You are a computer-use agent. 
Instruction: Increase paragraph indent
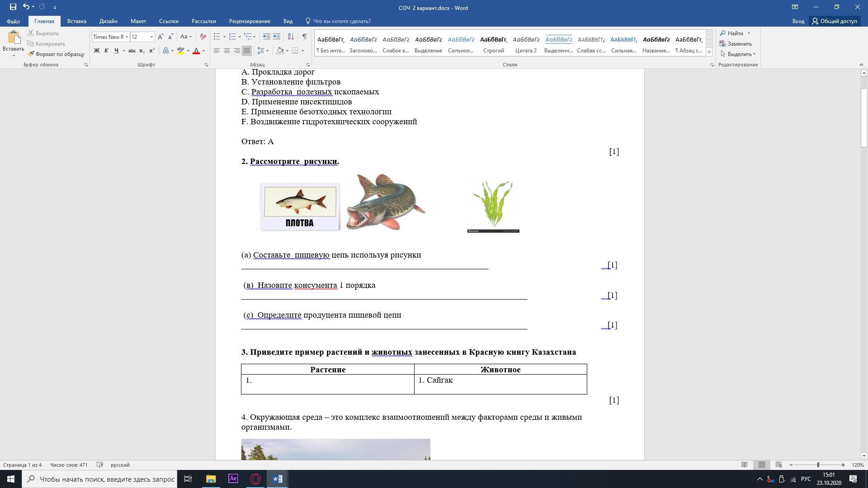pyautogui.click(x=277, y=37)
